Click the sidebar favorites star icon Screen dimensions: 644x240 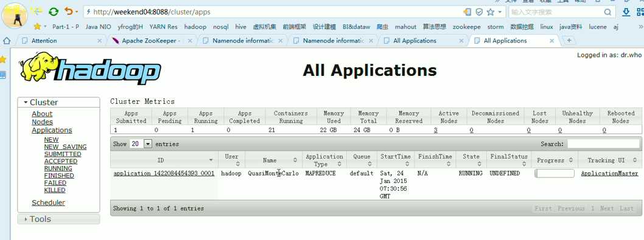pos(3,60)
